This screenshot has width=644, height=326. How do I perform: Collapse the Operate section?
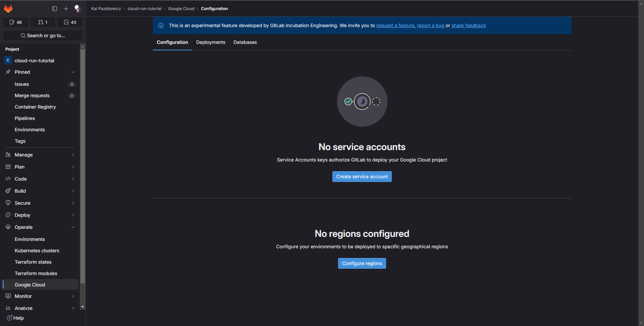pos(73,227)
